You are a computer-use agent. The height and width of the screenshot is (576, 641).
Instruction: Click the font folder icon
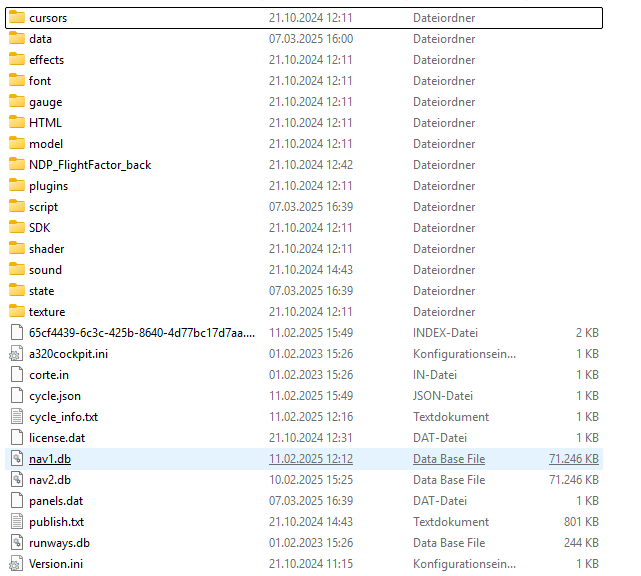coord(17,80)
